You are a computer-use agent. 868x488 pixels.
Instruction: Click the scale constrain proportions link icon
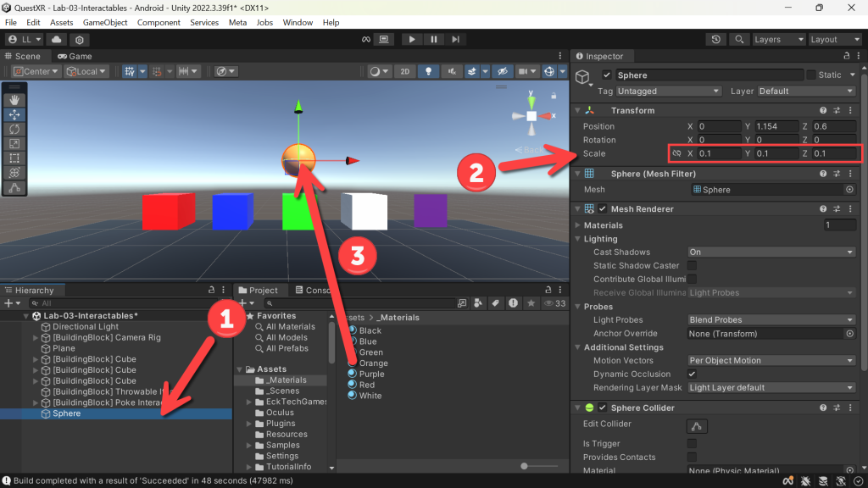[676, 153]
